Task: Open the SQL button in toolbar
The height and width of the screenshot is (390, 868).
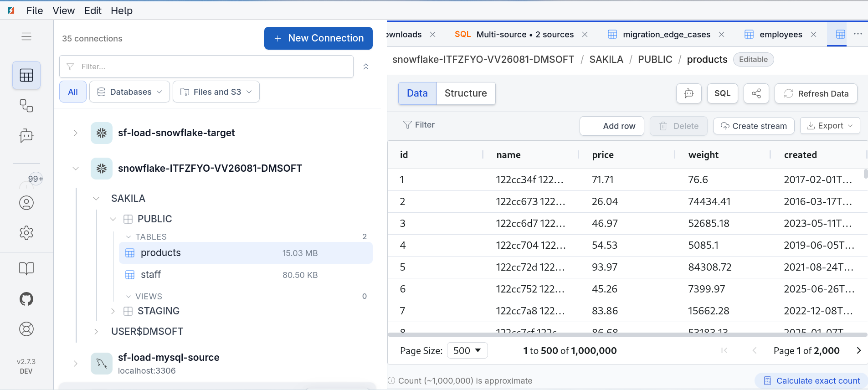Action: point(722,93)
